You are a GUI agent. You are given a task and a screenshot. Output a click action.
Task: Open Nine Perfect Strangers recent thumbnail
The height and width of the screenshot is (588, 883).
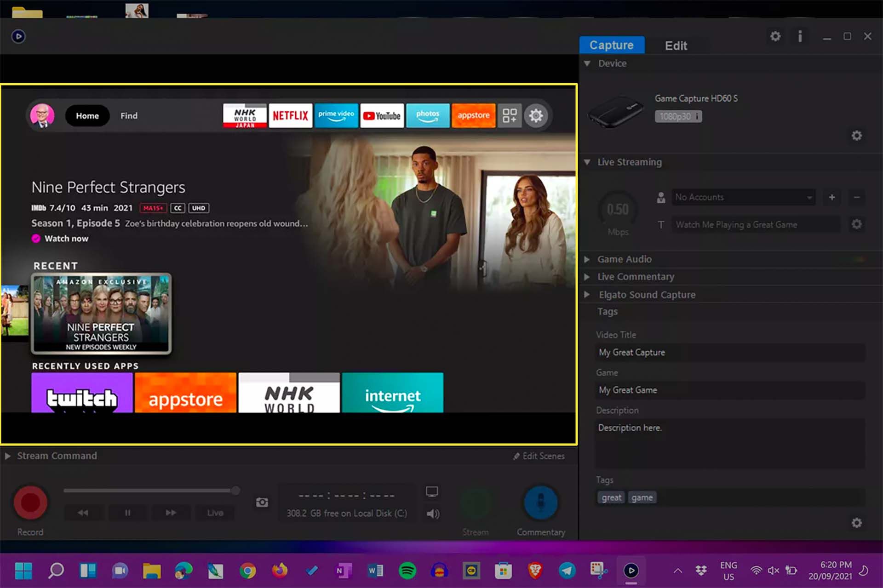[101, 314]
